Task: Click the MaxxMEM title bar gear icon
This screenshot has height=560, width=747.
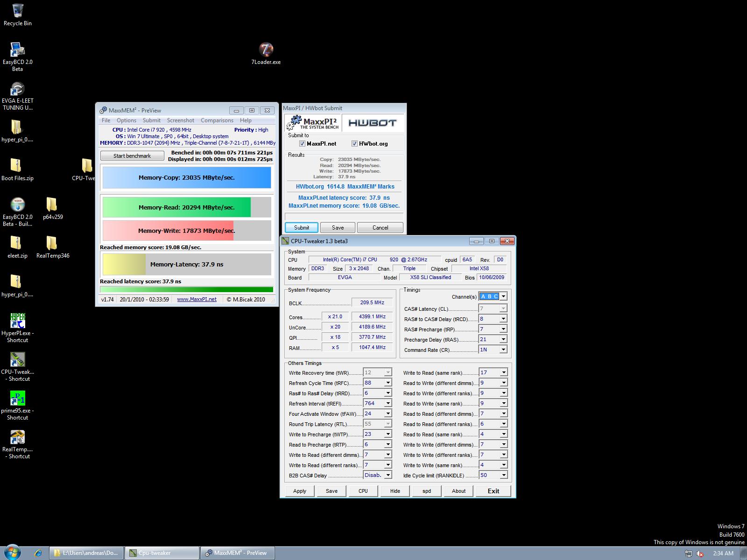Action: tap(103, 111)
